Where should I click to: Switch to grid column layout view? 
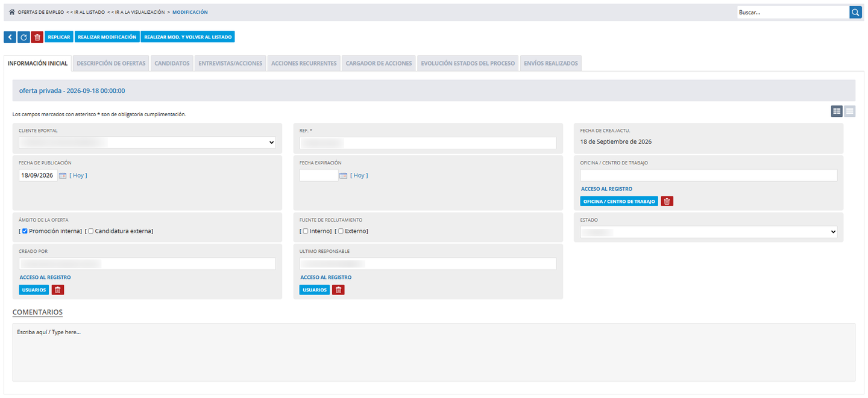tap(837, 111)
